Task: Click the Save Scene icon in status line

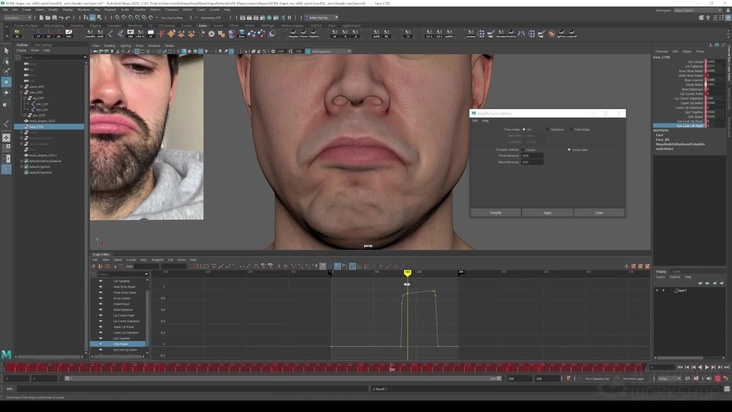Action: tap(54, 18)
